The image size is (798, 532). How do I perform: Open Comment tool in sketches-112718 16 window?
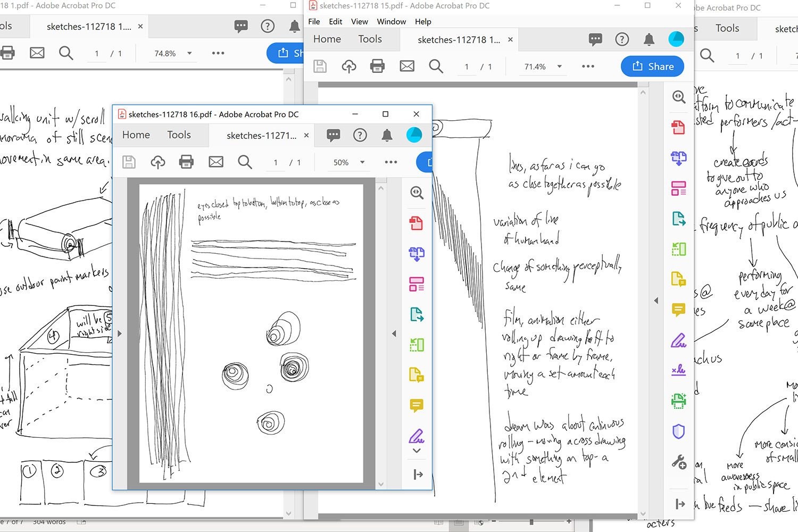pyautogui.click(x=417, y=406)
